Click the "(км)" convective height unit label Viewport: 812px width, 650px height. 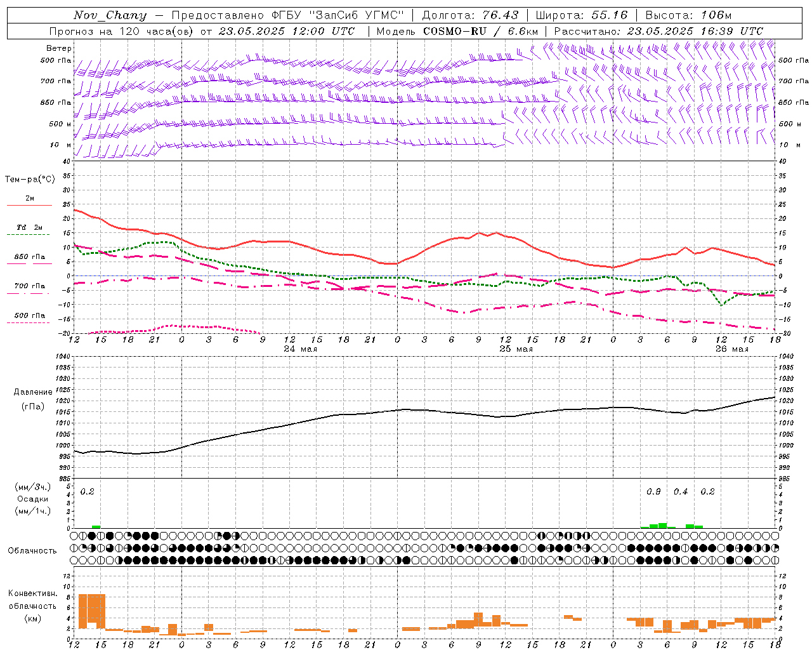(x=33, y=618)
